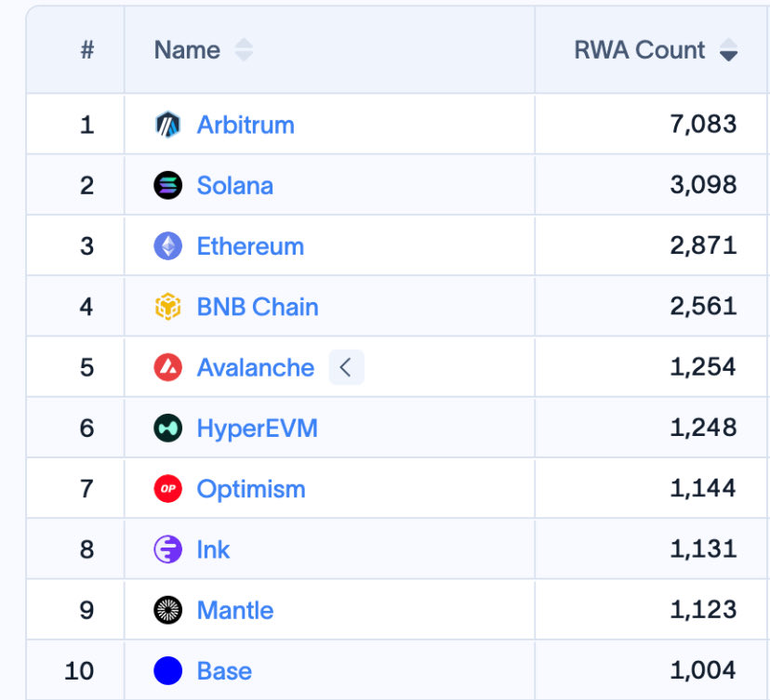Open the Base network link

(x=224, y=670)
